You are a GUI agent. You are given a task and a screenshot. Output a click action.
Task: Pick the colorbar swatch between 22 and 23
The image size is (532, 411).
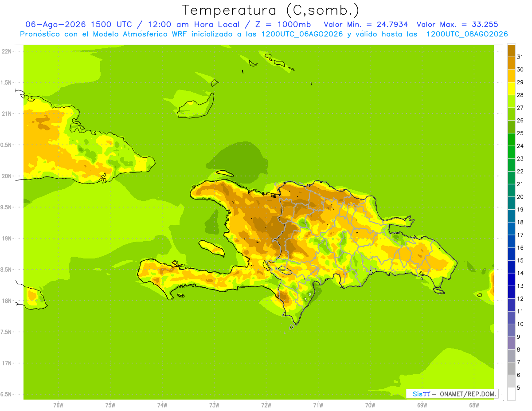[x=511, y=165]
